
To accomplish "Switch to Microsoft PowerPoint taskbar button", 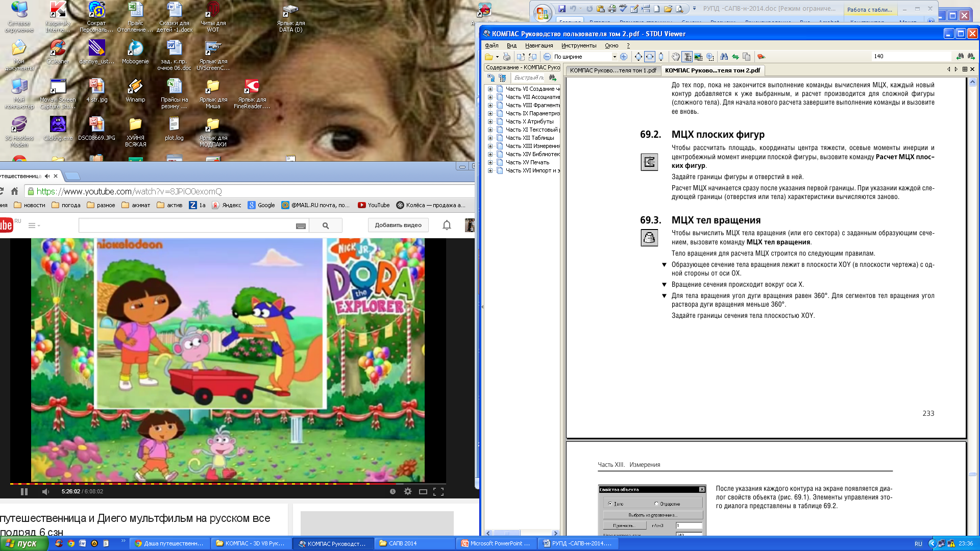I will (497, 543).
